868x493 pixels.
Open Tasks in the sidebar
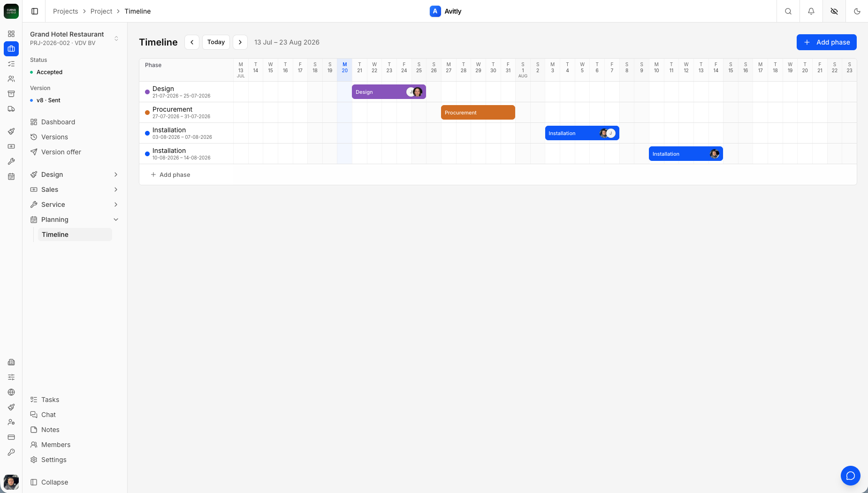tap(75, 400)
